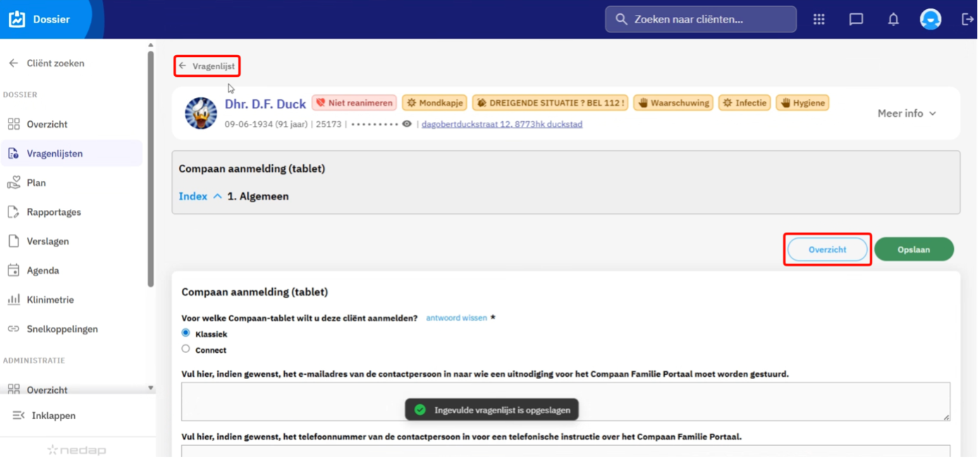Click the Infectie badge icon
Image resolution: width=980 pixels, height=460 pixels.
(727, 103)
